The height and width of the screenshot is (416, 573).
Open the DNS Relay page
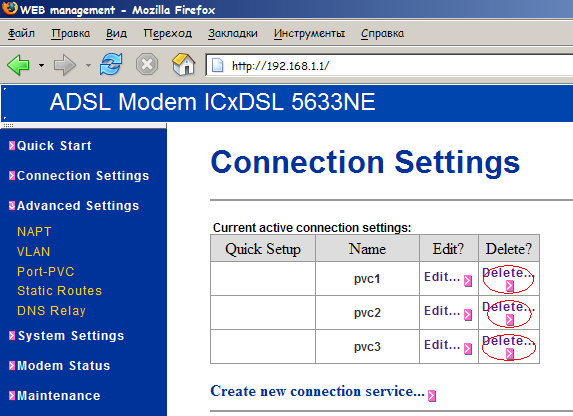pos(51,311)
